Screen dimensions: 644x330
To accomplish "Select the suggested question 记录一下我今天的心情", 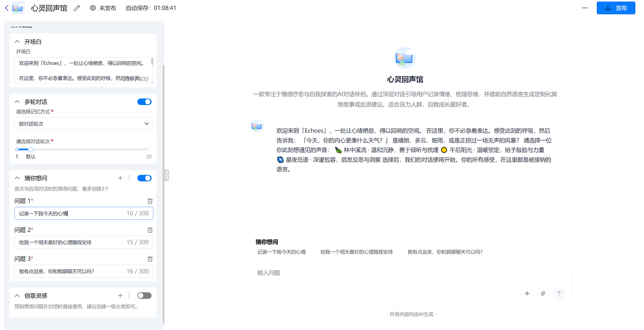I will coord(282,252).
